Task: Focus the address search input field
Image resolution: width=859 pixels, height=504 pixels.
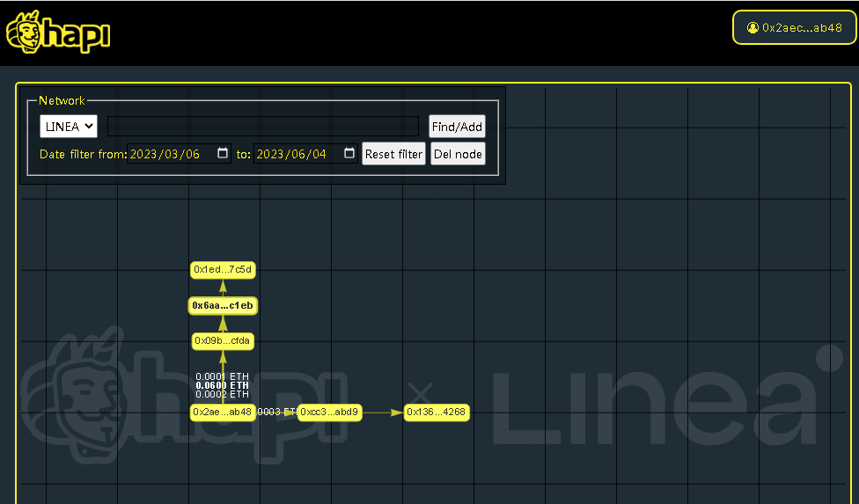Action: [x=263, y=127]
